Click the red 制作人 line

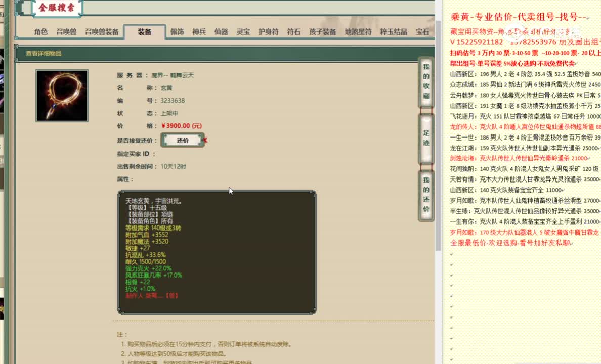(x=152, y=295)
